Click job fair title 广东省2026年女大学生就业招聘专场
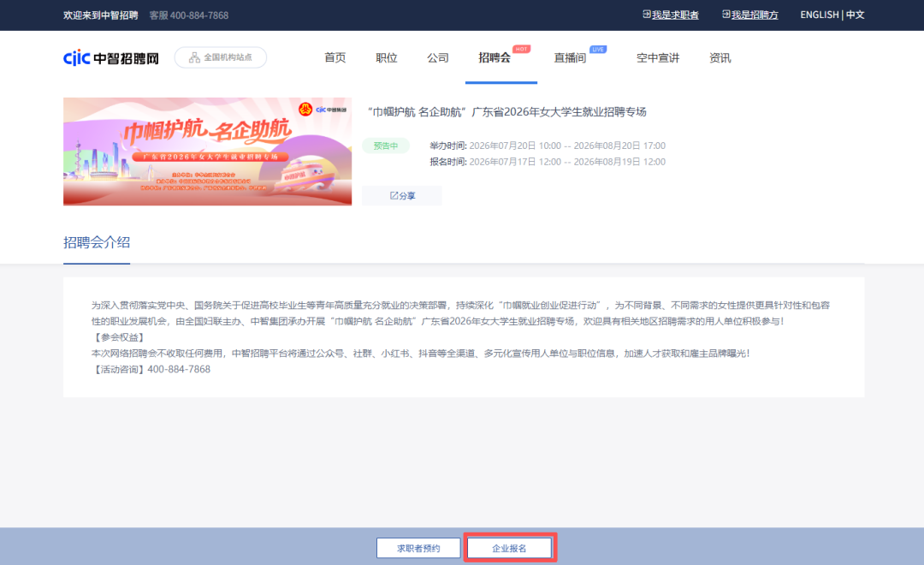Image resolution: width=924 pixels, height=565 pixels. click(506, 112)
